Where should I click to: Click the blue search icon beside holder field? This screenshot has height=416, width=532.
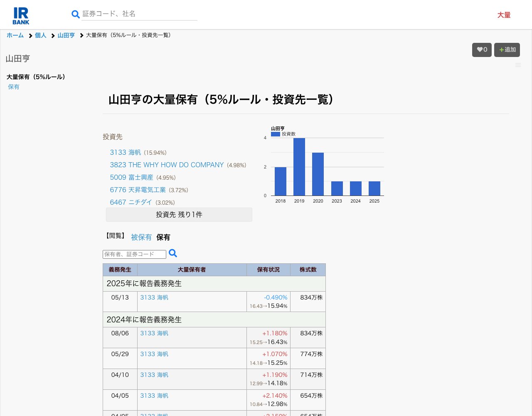[x=173, y=253]
